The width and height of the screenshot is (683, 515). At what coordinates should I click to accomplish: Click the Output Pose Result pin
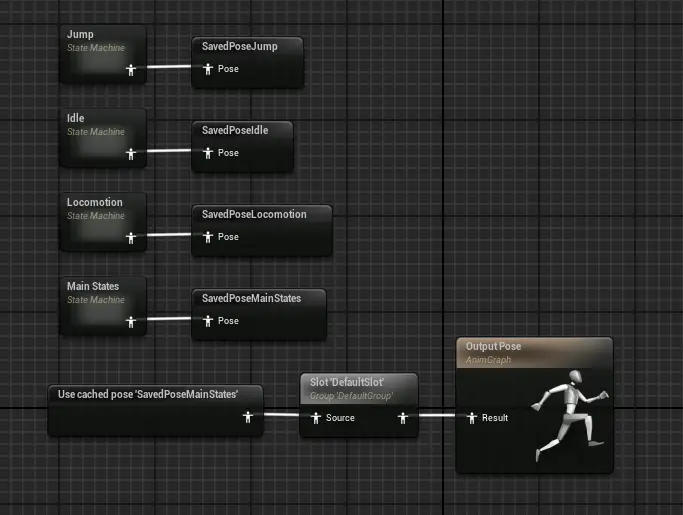(x=472, y=417)
